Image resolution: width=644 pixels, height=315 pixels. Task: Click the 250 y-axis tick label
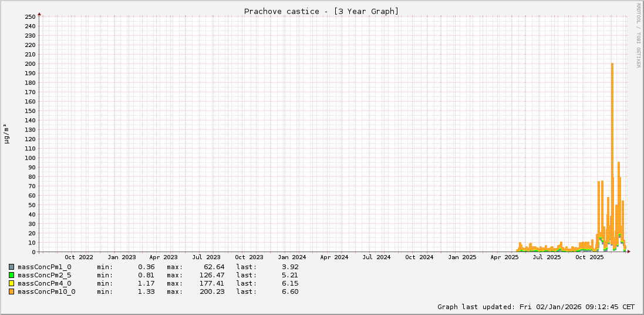[31, 16]
